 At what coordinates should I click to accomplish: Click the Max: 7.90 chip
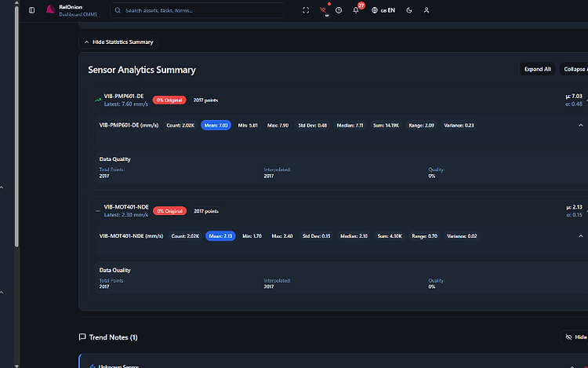(x=278, y=126)
